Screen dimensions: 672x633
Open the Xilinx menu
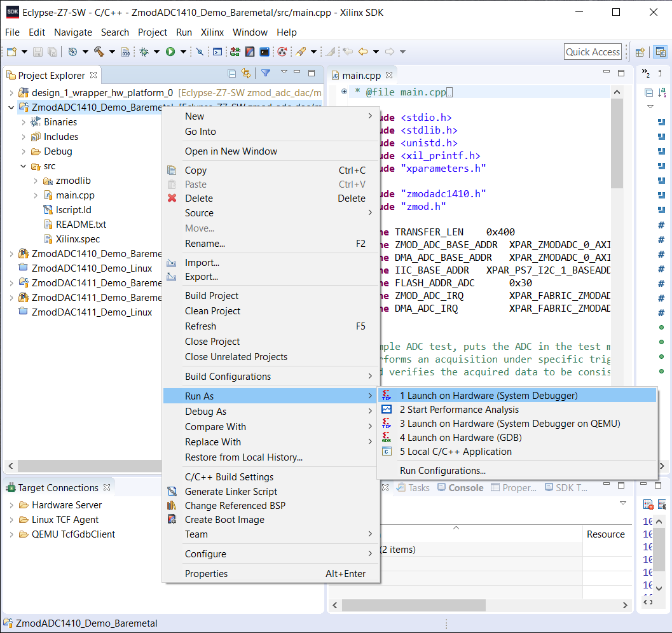tap(212, 32)
